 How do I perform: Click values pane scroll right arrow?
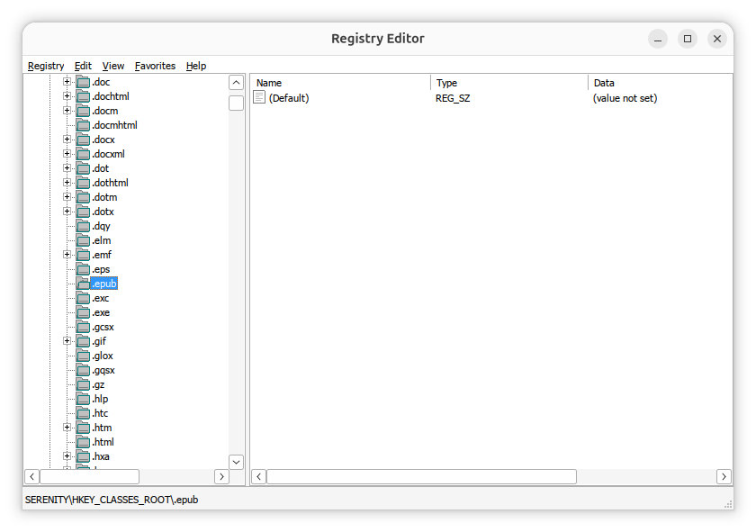coord(724,476)
